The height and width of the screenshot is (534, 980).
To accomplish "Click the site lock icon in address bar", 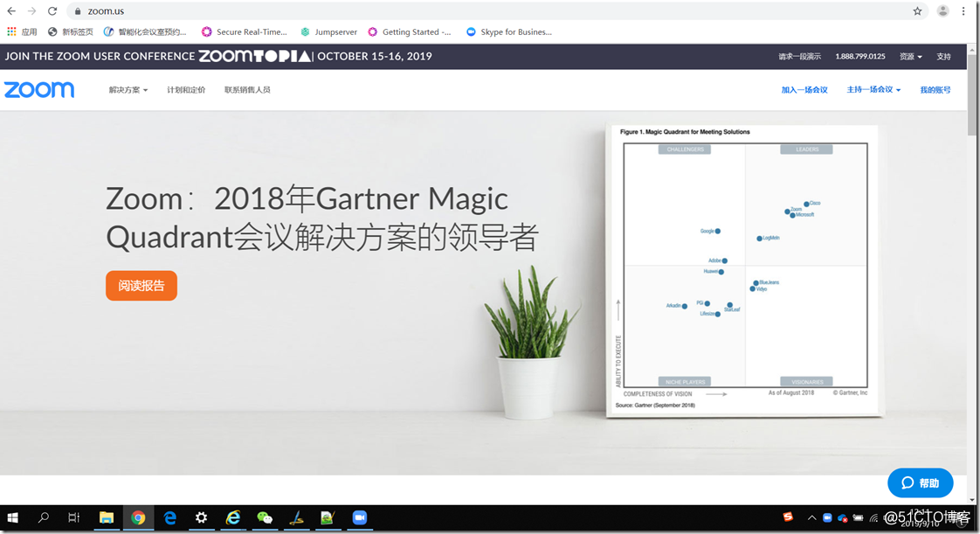I will point(78,11).
